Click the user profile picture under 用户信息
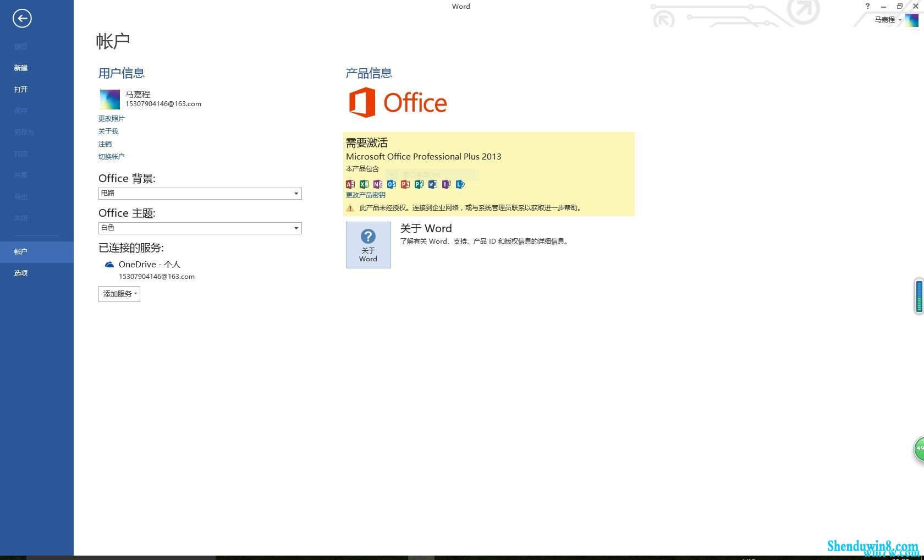Screen dimensions: 924x560 point(110,100)
